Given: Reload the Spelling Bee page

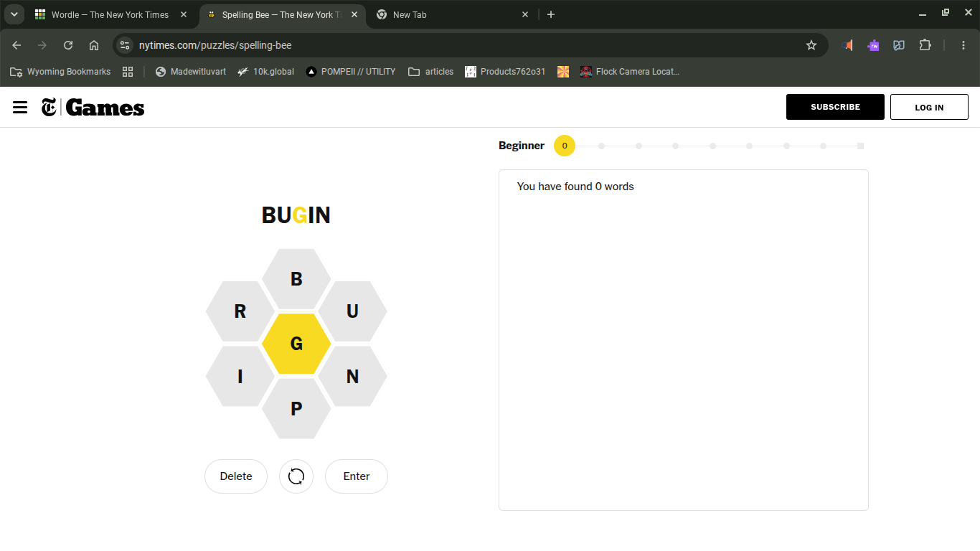Looking at the screenshot, I should [x=68, y=45].
